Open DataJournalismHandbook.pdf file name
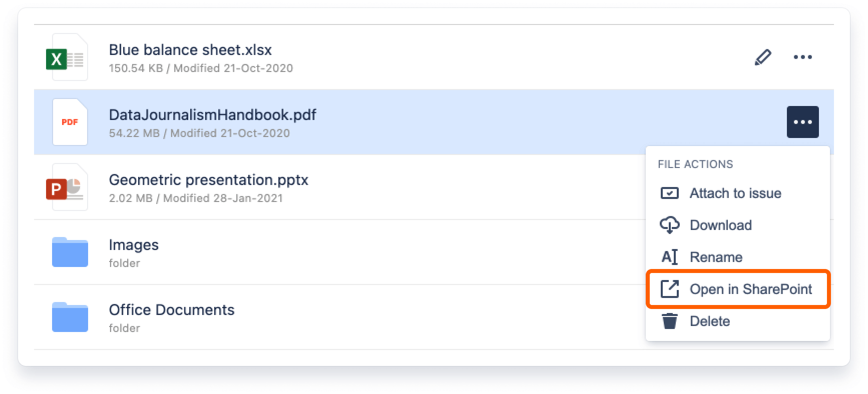The width and height of the screenshot is (868, 394). tap(213, 115)
